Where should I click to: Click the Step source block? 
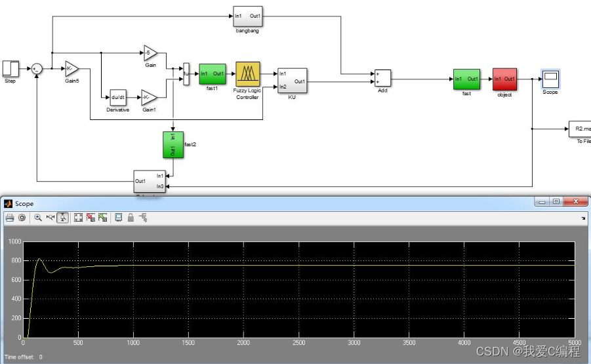coord(10,68)
